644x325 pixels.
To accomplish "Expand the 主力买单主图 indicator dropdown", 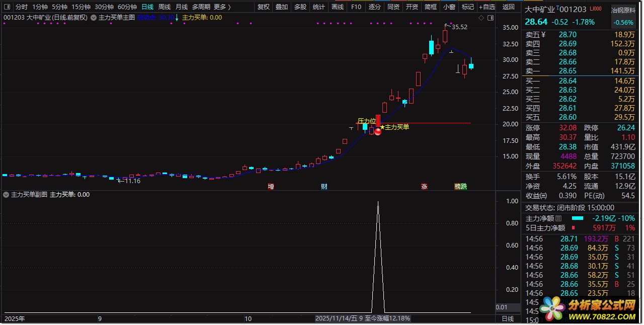I will coord(94,18).
